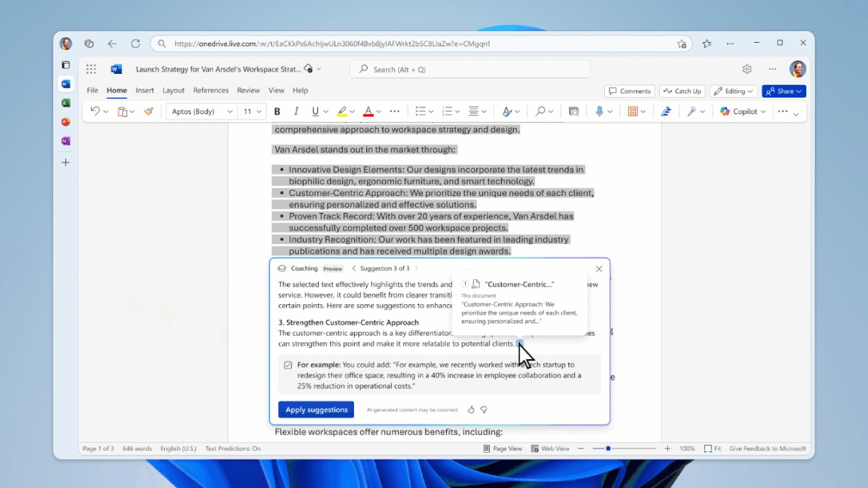Viewport: 868px width, 488px height.
Task: Click the Catch Up button
Action: [x=682, y=91]
